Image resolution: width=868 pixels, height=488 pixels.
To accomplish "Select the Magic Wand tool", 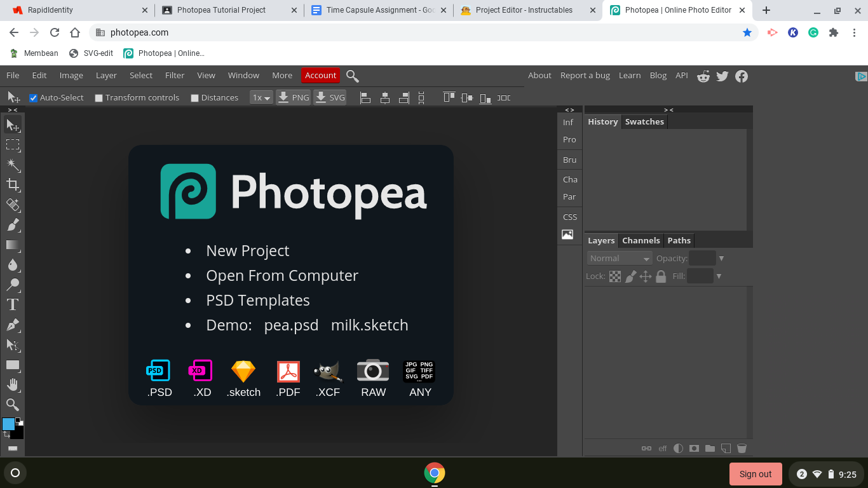I will coord(13,165).
